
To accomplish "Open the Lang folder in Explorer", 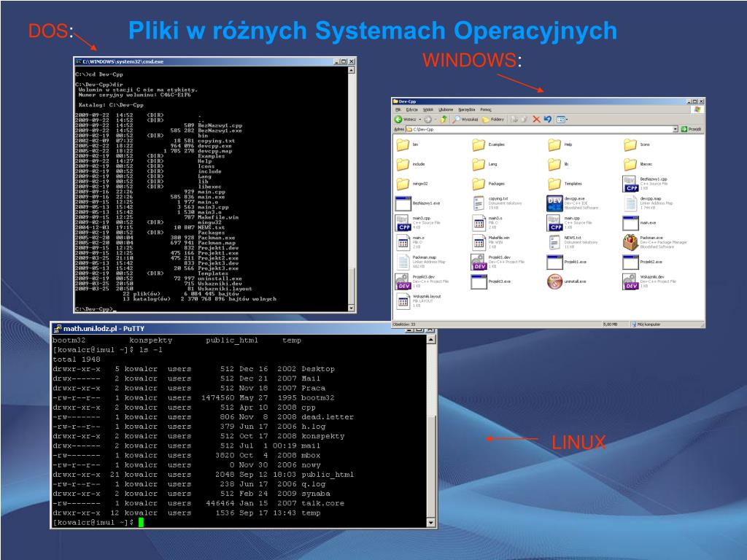I will [x=479, y=164].
